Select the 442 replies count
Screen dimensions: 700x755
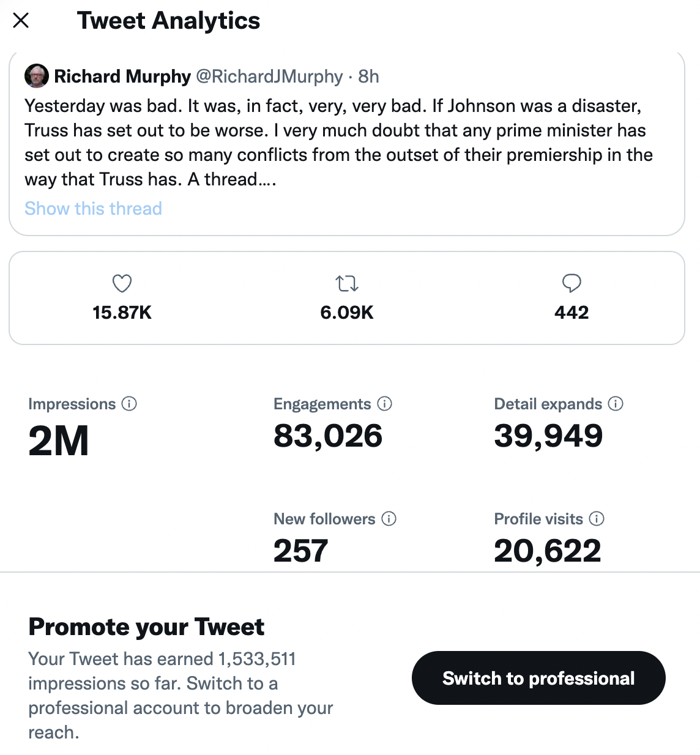572,312
